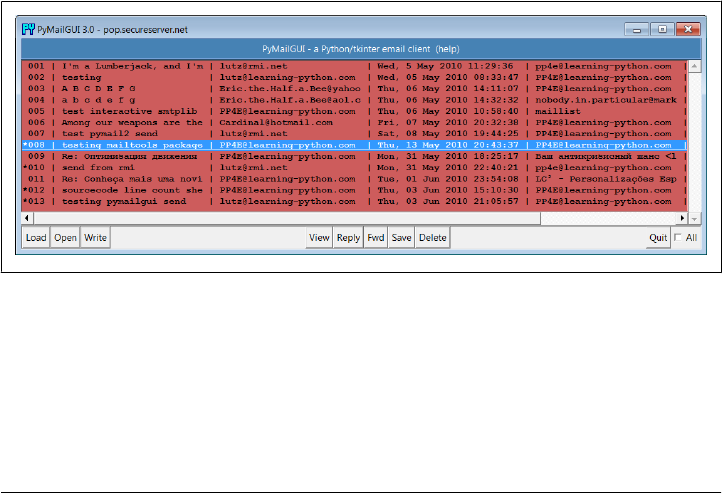Select message 002 testing
722x493 pixels.
click(354, 77)
